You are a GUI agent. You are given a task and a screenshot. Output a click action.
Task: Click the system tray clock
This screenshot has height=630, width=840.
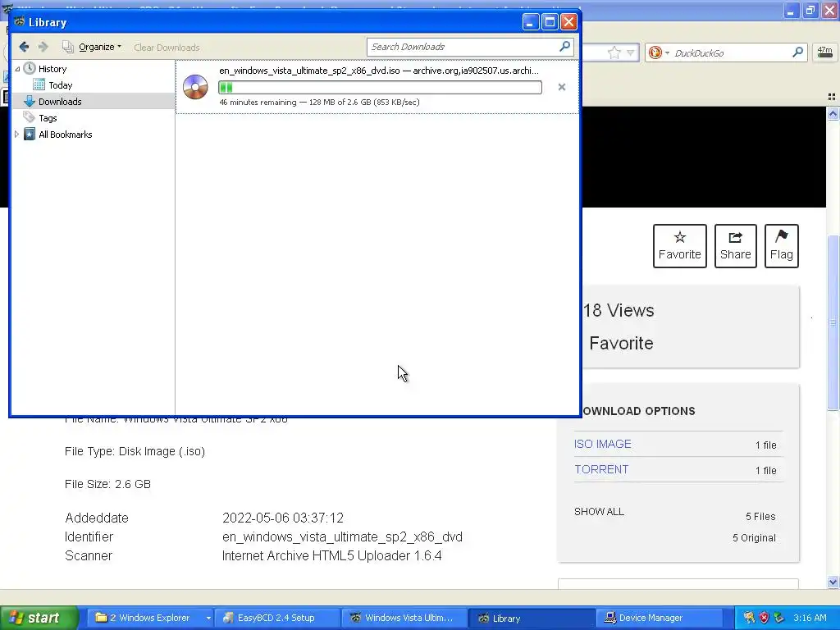[x=810, y=618]
